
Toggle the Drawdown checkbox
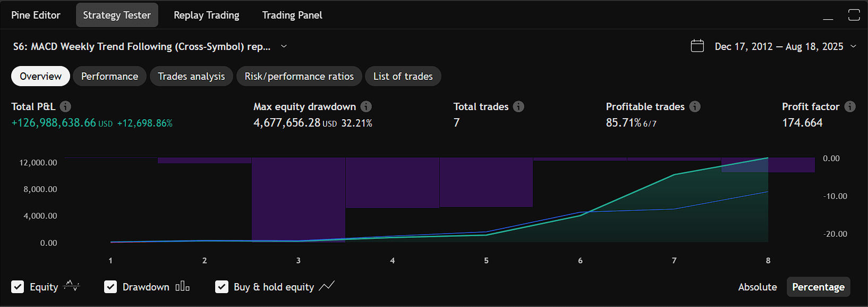click(x=110, y=287)
